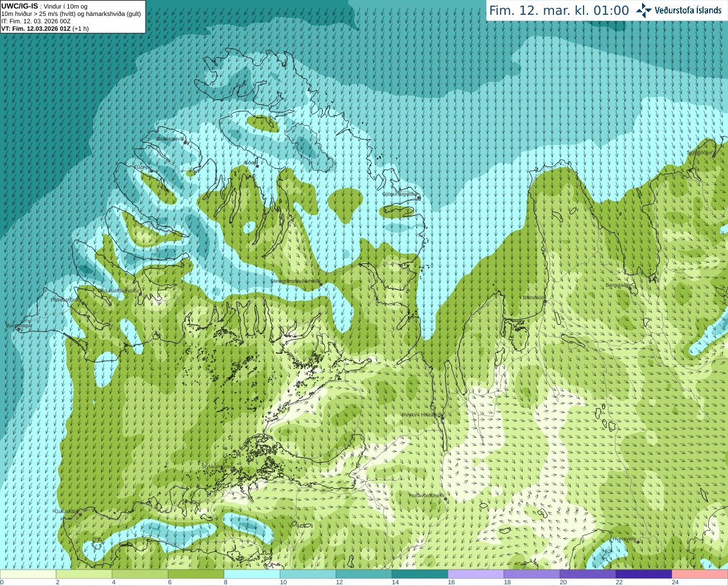Click the 6–8 m/s dark green swatch
Image resolution: width=728 pixels, height=586 pixels.
pos(196,574)
